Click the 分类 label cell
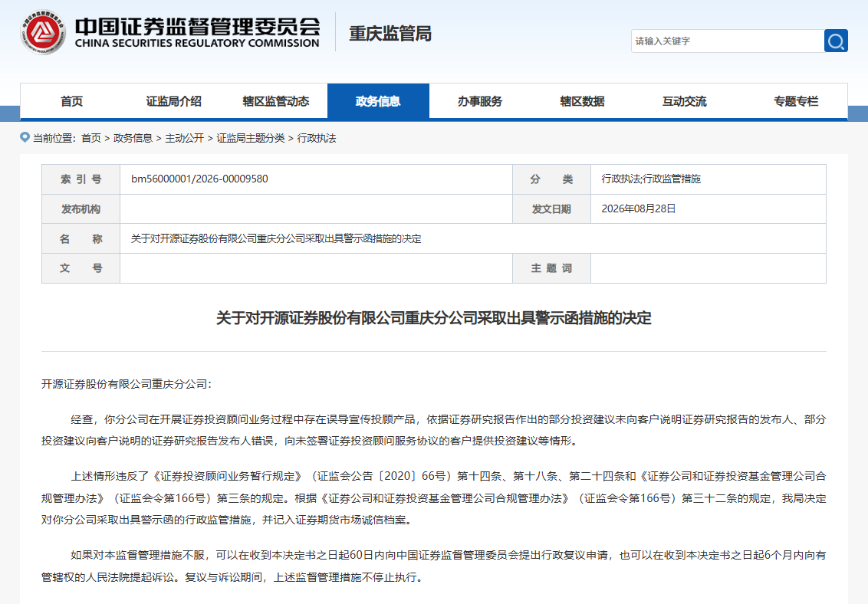 point(551,179)
